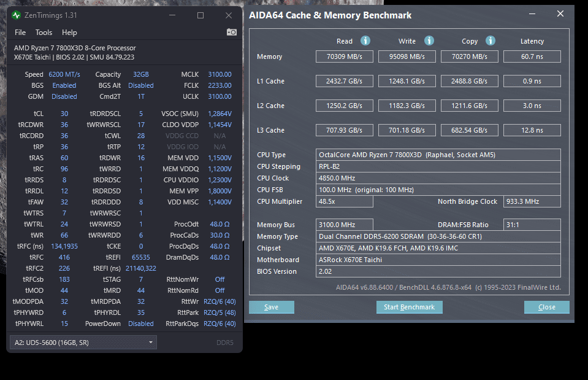
Task: Close the AIDA64 window via X
Action: [560, 14]
